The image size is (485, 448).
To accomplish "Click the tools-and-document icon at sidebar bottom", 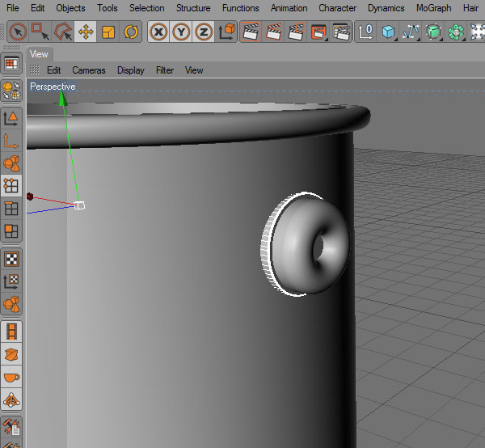I will coord(11,427).
